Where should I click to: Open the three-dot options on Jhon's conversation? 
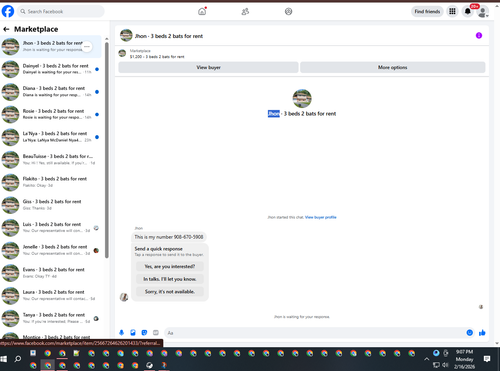pos(87,47)
